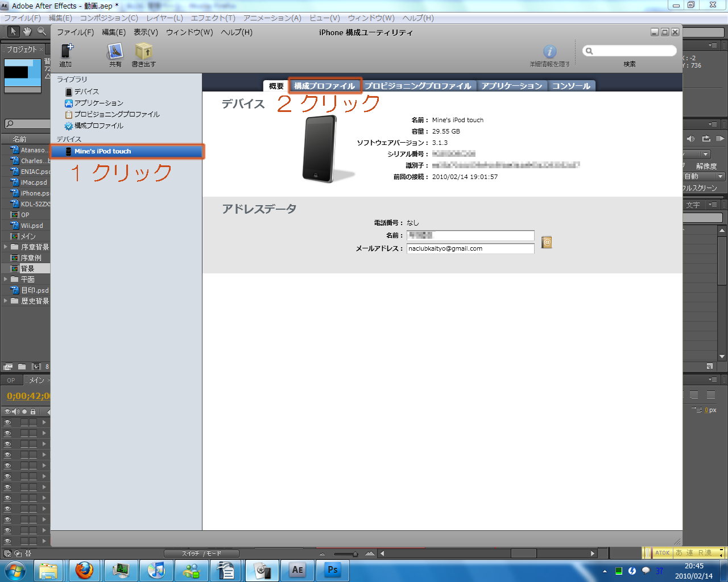Select 構成プロファイル in the library sidebar

coord(98,126)
